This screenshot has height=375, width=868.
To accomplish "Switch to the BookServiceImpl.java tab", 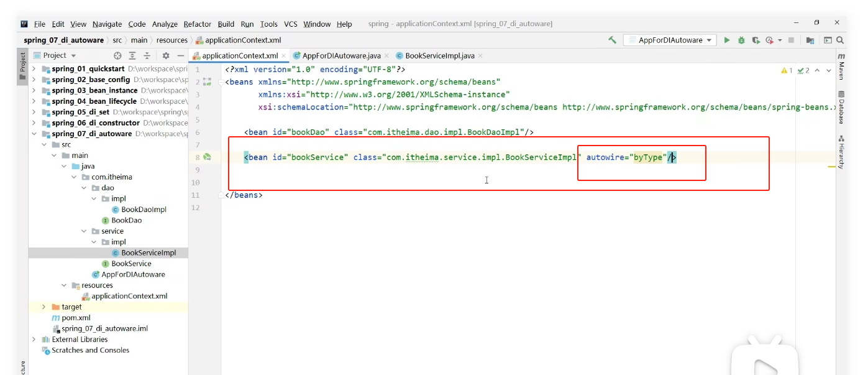I will point(439,55).
